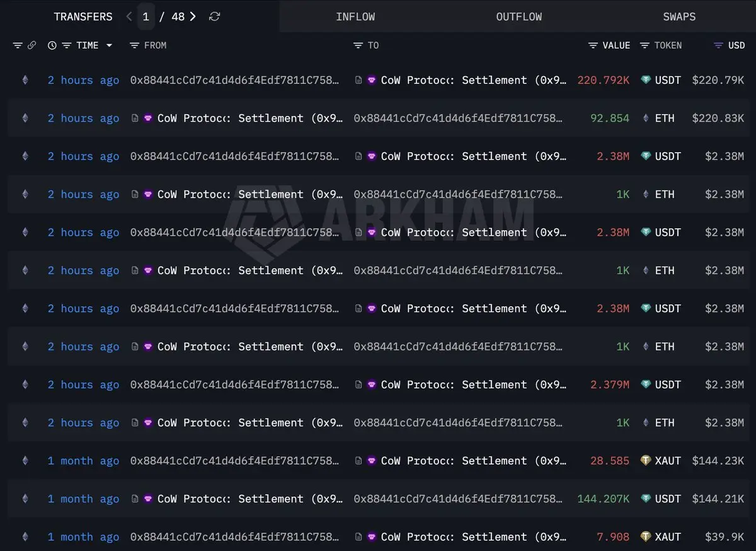The height and width of the screenshot is (551, 756).
Task: Click the Ethereum chain icon in the 28.585 XAUT row
Action: tap(25, 461)
